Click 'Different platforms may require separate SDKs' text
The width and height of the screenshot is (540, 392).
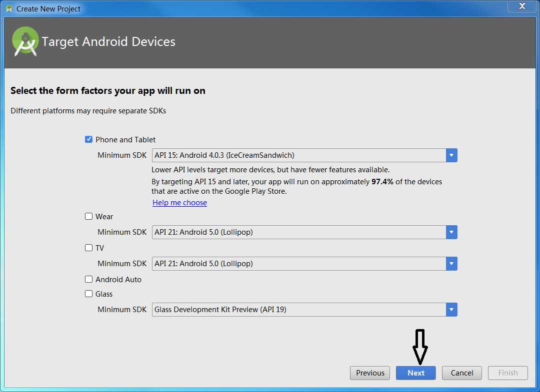coord(88,111)
